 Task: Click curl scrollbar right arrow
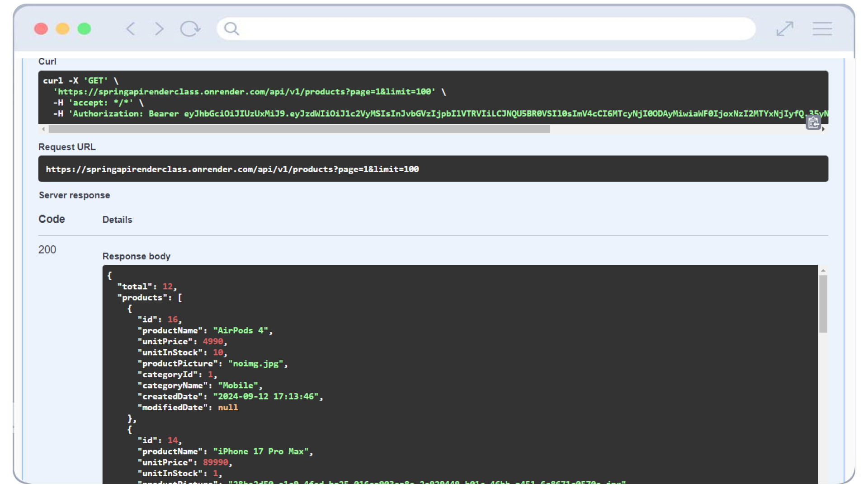click(x=824, y=129)
